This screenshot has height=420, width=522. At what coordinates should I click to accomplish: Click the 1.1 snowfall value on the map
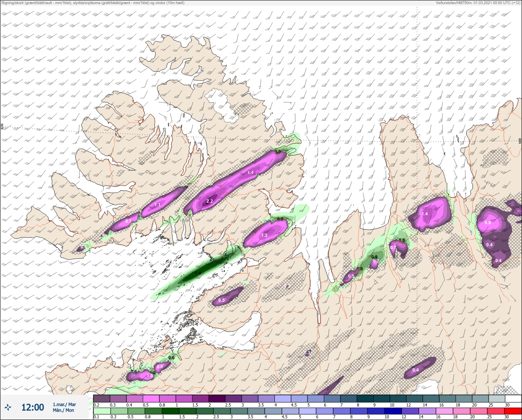point(157,205)
